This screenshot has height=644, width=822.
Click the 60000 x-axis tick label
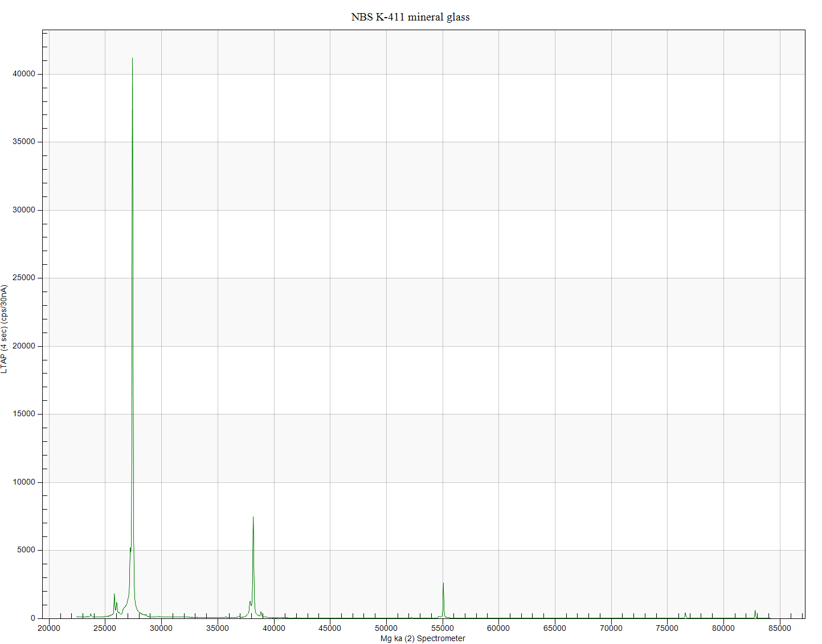click(498, 628)
